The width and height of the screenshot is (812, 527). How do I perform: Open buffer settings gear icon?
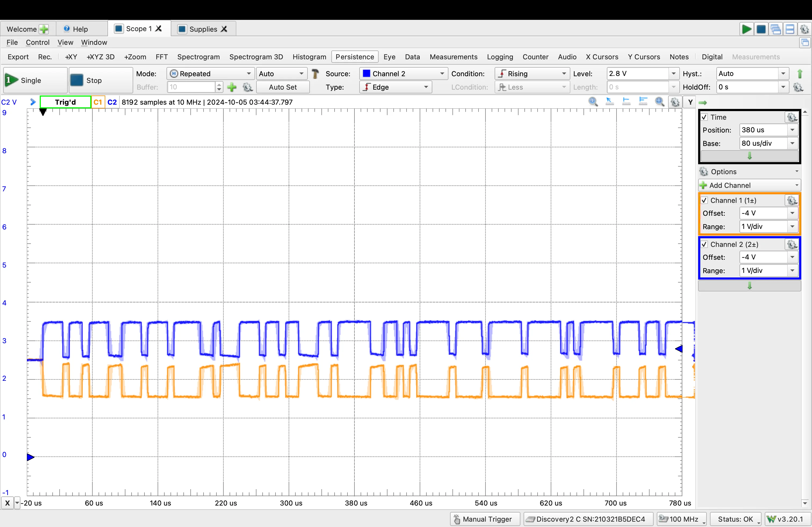click(x=248, y=87)
